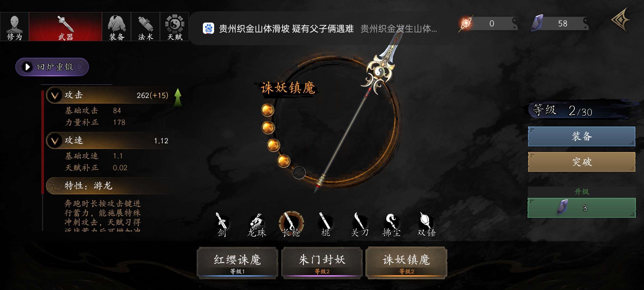Select the 长枪 spear weapon icon
The image size is (644, 290).
291,224
